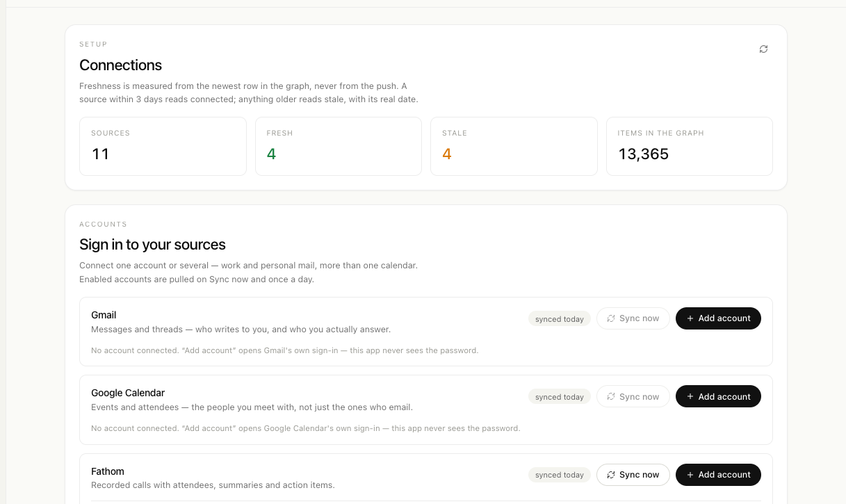Click the Items in the graph card
The height and width of the screenshot is (504, 846).
click(690, 146)
